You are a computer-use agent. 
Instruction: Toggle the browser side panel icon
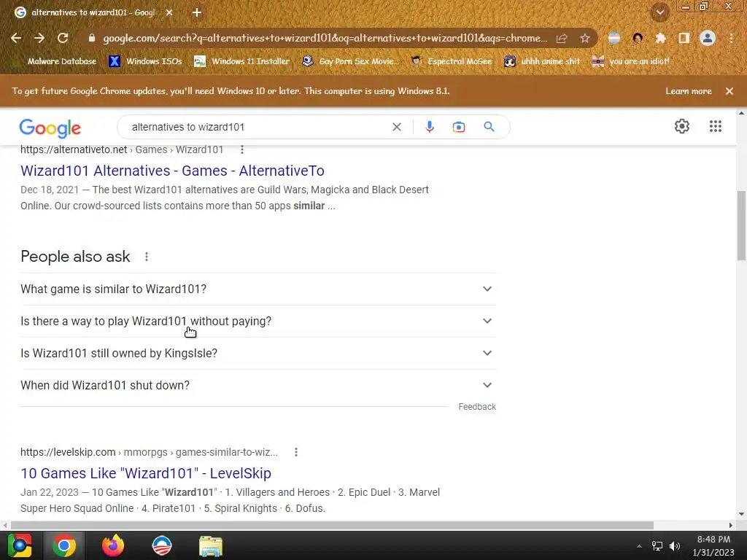[684, 38]
